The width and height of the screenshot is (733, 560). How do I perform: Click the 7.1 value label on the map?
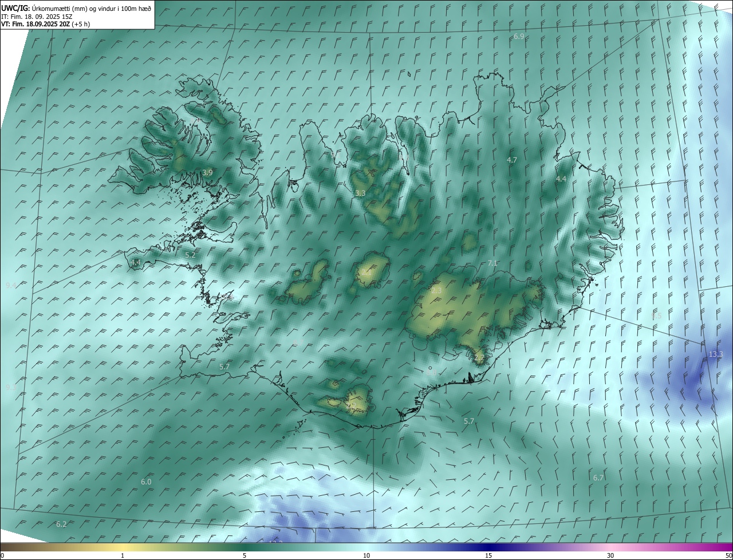[x=492, y=263]
